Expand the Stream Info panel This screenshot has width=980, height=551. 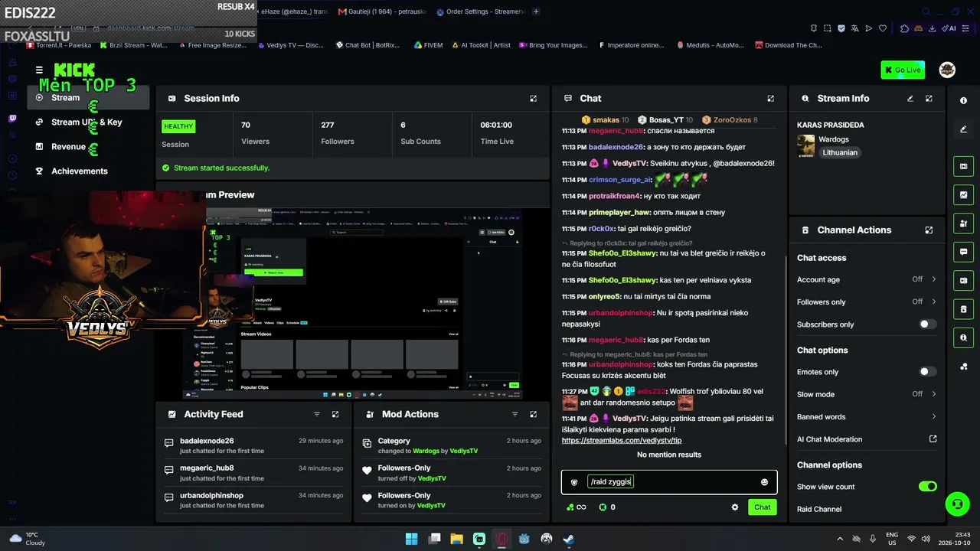pos(929,99)
